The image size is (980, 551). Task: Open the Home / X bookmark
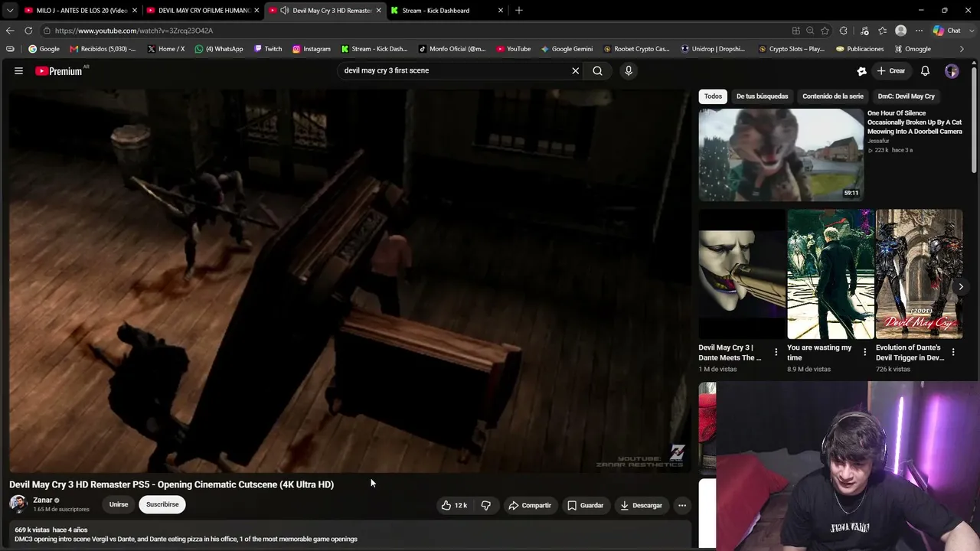[165, 49]
